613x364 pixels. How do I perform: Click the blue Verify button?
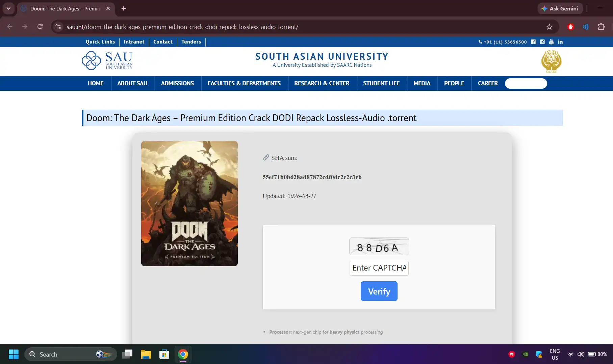pos(379,291)
